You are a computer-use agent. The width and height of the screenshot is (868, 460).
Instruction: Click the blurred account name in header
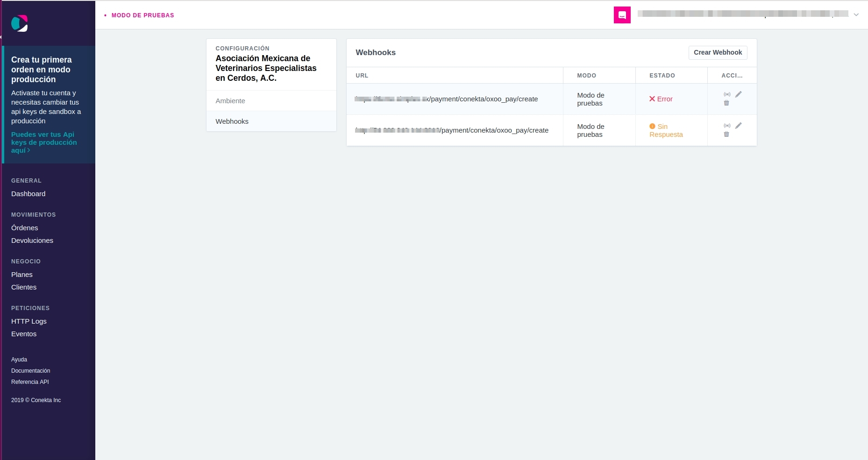743,14
